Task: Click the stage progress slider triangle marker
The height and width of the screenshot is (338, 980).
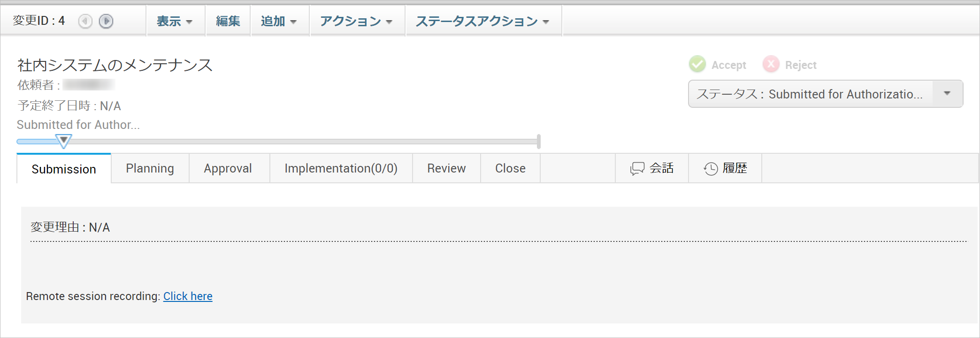Action: click(63, 141)
